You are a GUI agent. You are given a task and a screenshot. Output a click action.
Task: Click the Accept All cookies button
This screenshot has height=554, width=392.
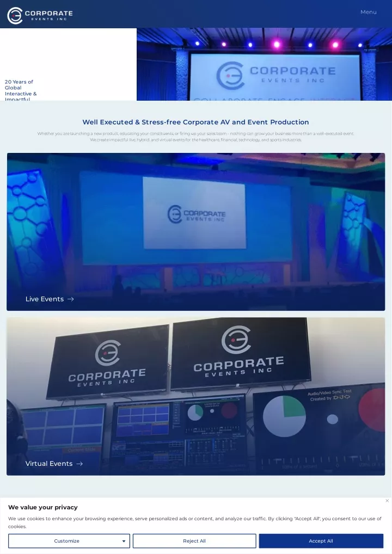tap(321, 541)
